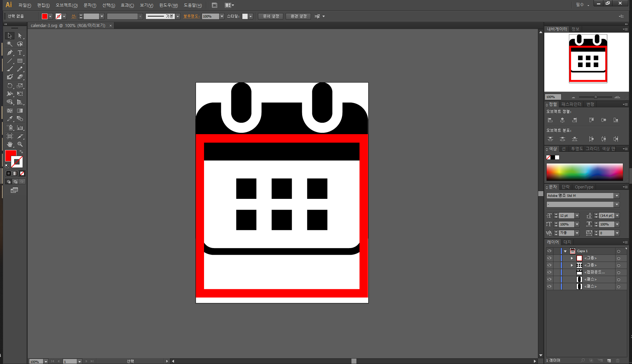The image size is (632, 364).
Task: Open the 오브젝트(O) menu
Action: pos(66,5)
